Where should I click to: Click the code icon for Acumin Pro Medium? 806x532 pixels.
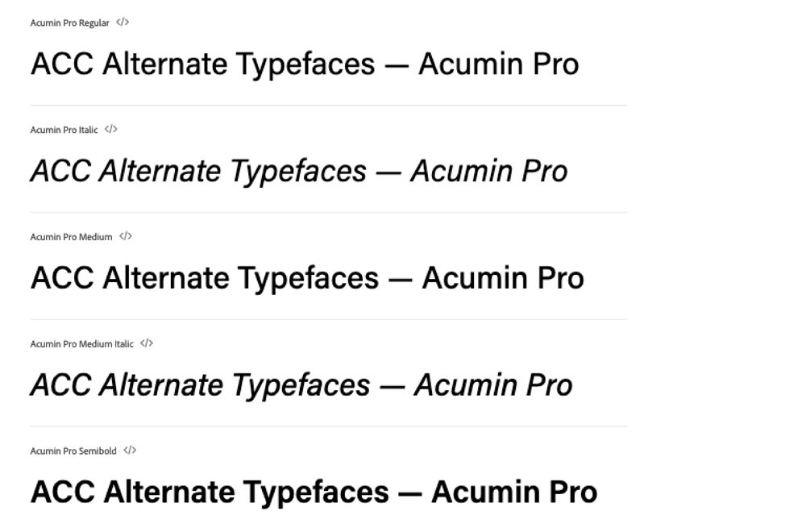[x=126, y=236]
